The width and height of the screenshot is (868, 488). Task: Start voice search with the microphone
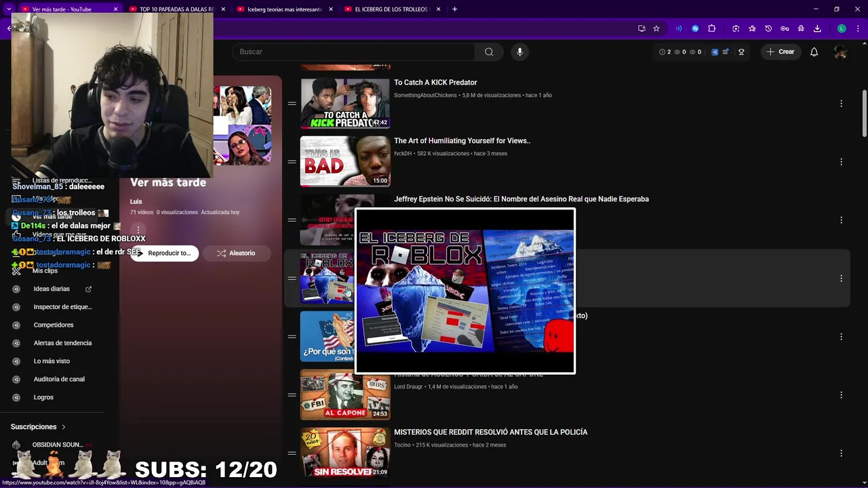pyautogui.click(x=520, y=52)
